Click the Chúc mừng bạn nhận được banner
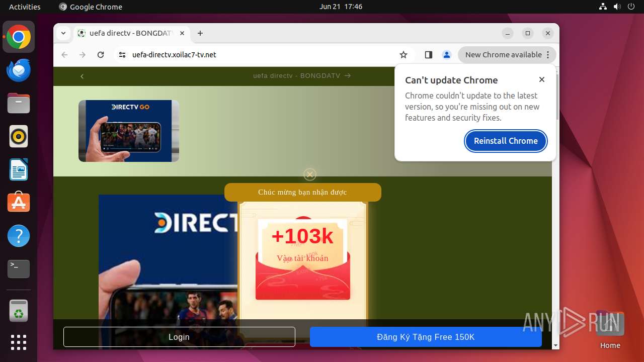This screenshot has height=362, width=644. [x=302, y=192]
